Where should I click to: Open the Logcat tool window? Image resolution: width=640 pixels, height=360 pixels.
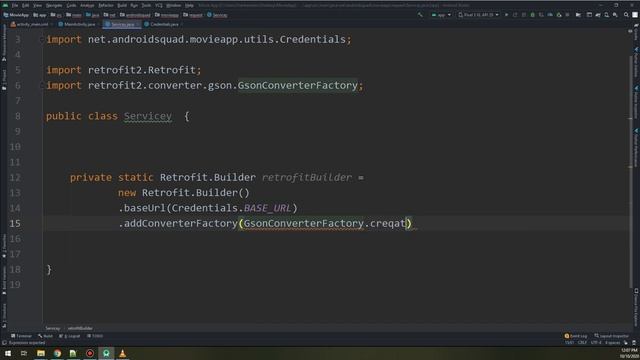click(x=70, y=336)
